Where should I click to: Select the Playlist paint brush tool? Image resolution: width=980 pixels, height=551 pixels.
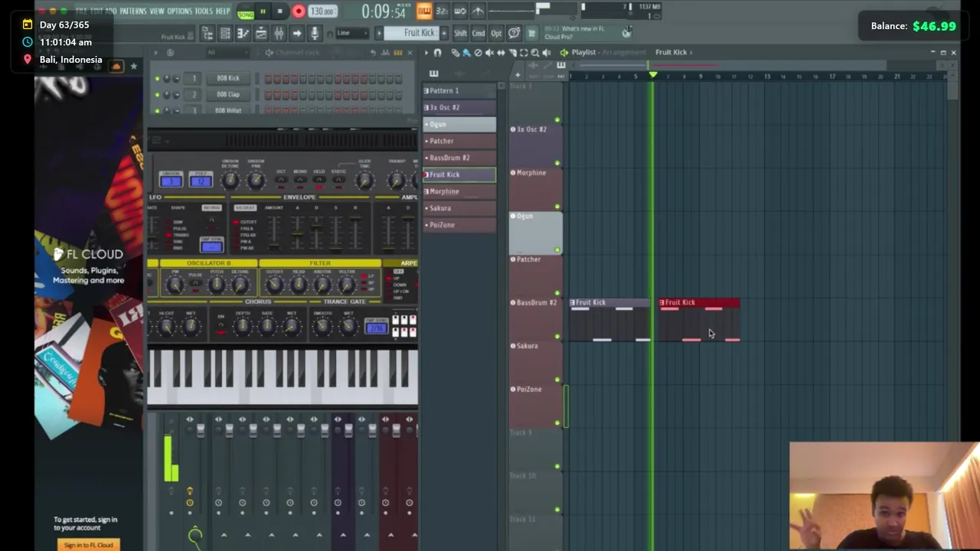pos(466,53)
